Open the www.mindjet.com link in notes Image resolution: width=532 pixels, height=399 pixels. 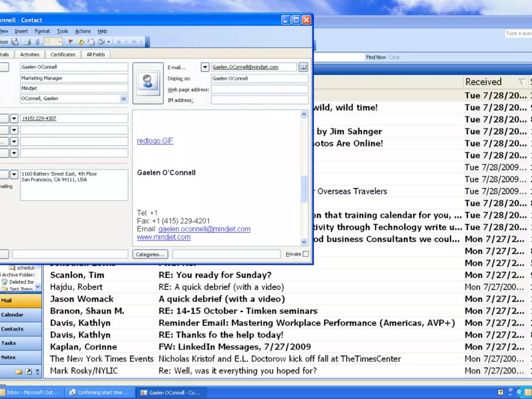pos(164,237)
